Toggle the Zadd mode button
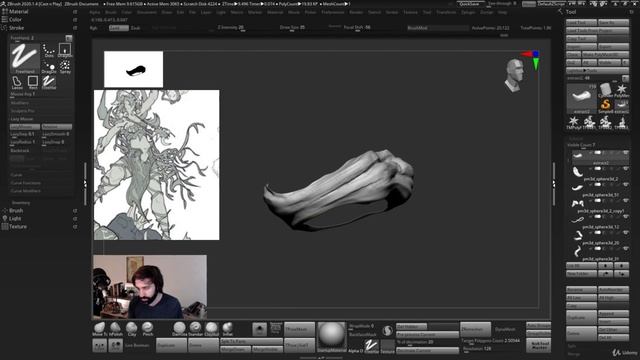 pyautogui.click(x=119, y=28)
